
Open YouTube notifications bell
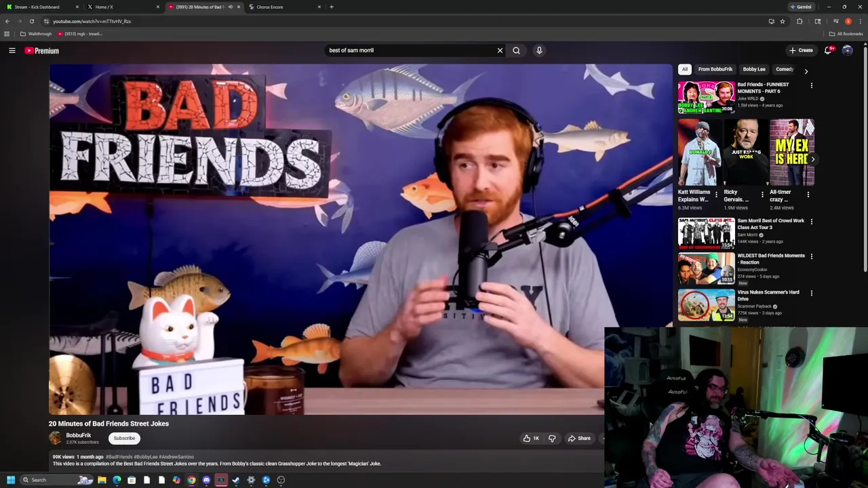[x=828, y=50]
